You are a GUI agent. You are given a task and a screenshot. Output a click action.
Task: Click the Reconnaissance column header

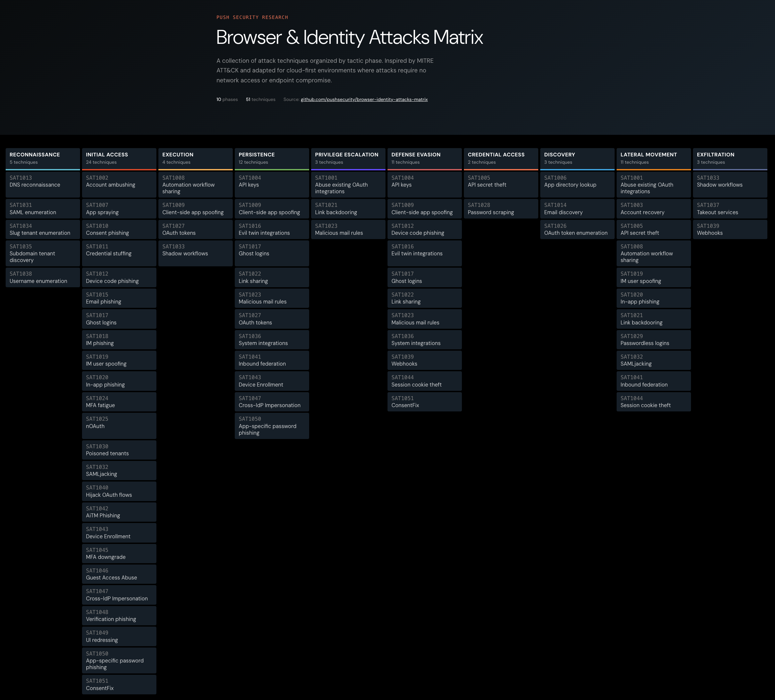43,159
